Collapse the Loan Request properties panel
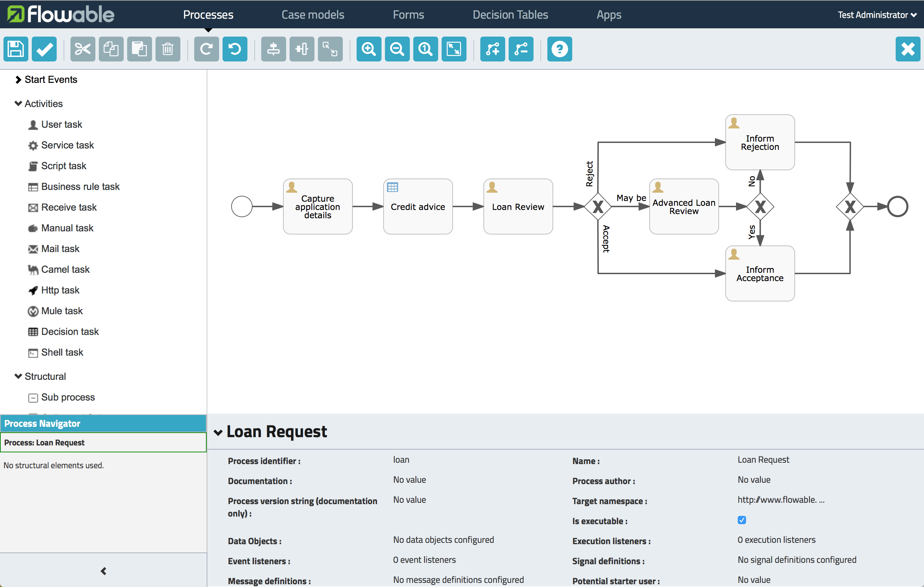The image size is (924, 587). 218,433
